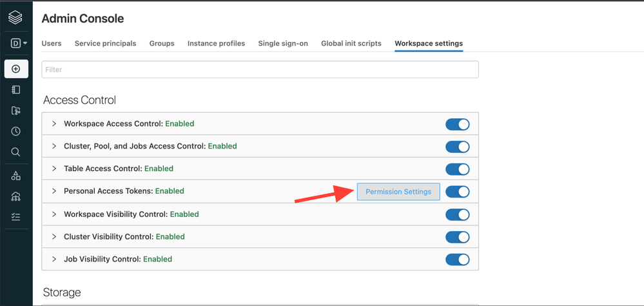
Task: Turn off the Table Access Control toggle
Action: 457,169
